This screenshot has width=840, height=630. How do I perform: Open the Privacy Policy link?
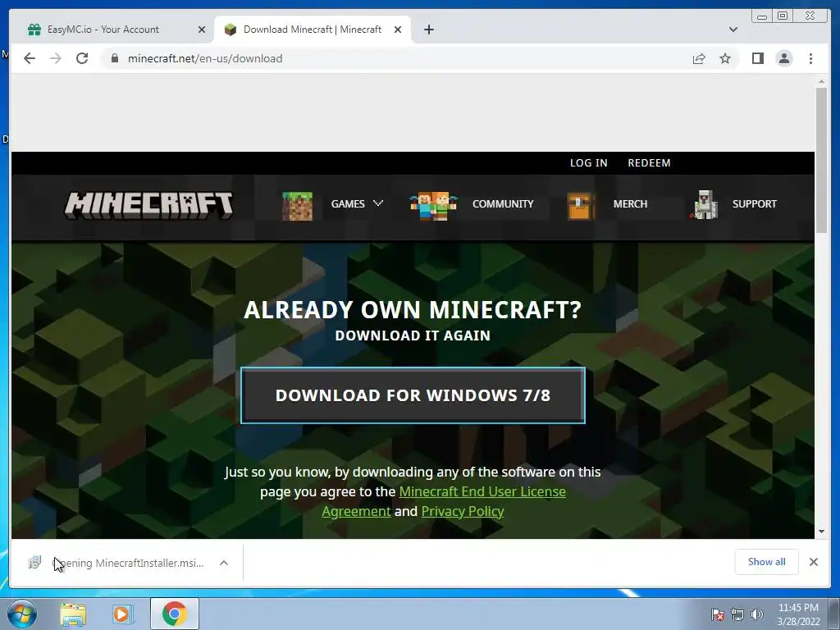click(463, 512)
